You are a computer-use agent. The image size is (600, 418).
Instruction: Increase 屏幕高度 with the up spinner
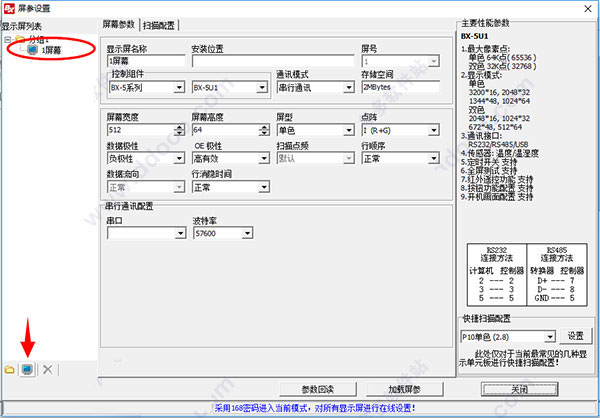click(x=264, y=127)
